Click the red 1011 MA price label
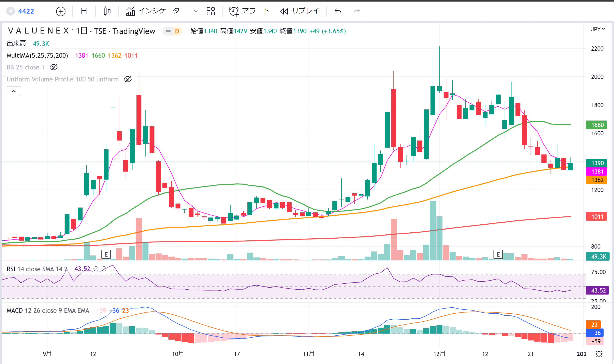614x364 pixels. click(597, 217)
